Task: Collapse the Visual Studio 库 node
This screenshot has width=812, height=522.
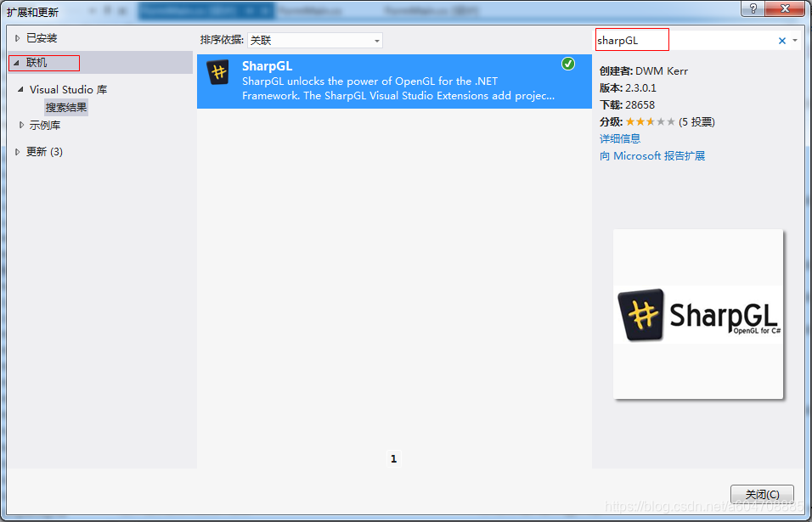Action: (x=20, y=89)
